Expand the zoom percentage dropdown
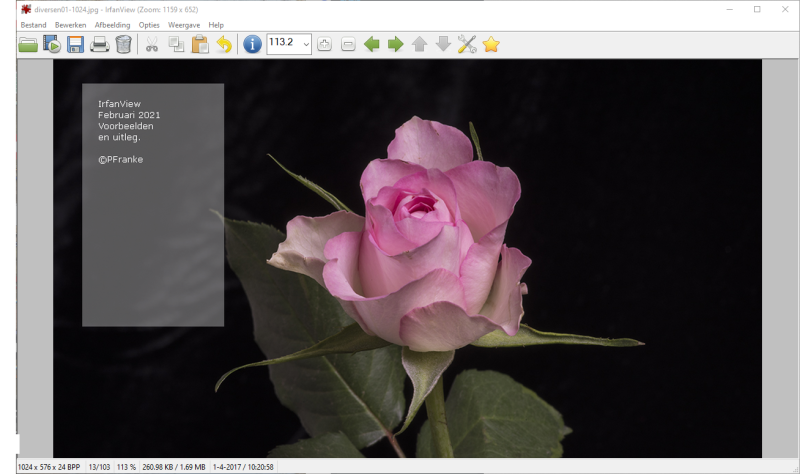This screenshot has height=474, width=800. [306, 44]
